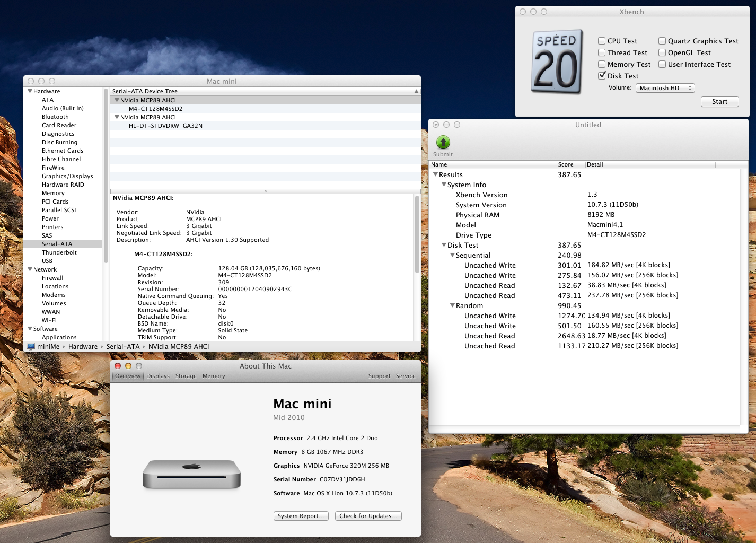
Task: Select Ethernet Cards in the sidebar
Action: pyautogui.click(x=63, y=151)
